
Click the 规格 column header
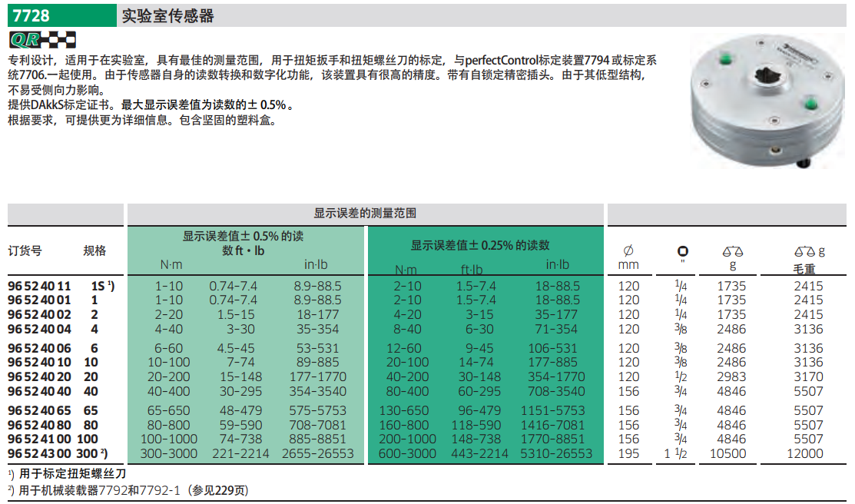(x=94, y=250)
